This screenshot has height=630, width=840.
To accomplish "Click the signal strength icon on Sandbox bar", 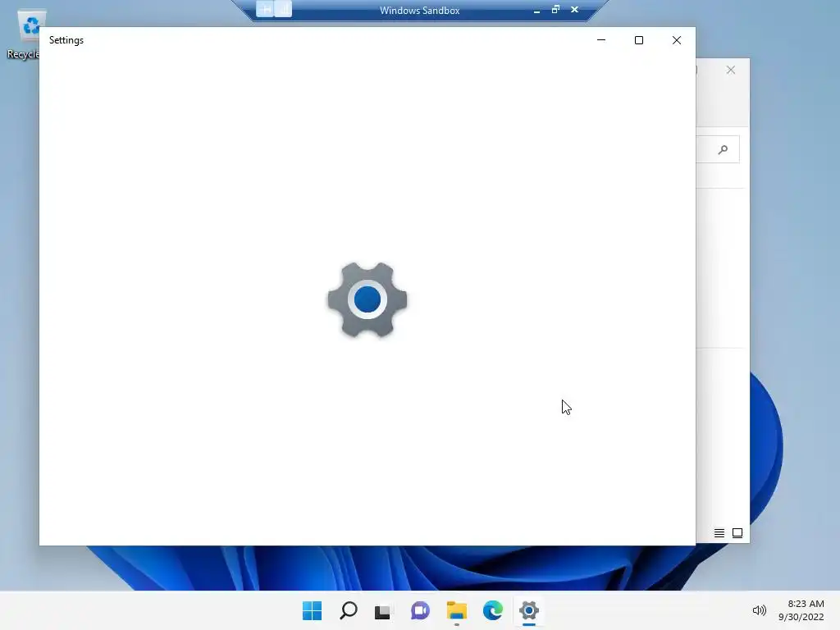I will pos(283,9).
